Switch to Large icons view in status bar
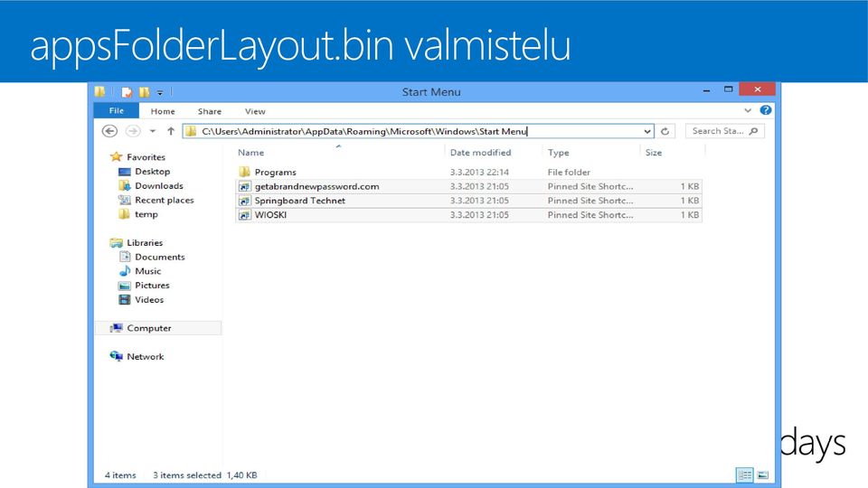The image size is (868, 488). 763,474
